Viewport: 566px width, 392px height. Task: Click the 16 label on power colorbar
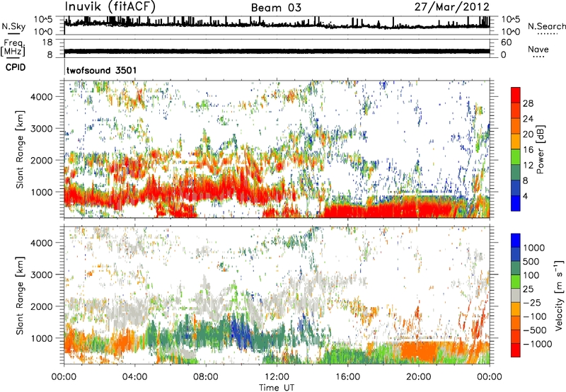[528, 150]
